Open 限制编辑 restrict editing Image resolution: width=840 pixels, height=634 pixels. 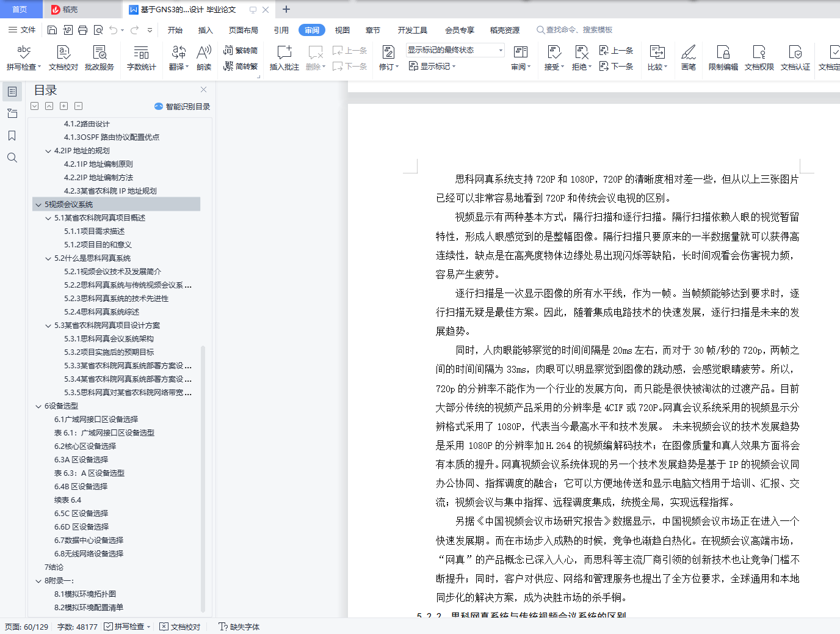coord(723,58)
